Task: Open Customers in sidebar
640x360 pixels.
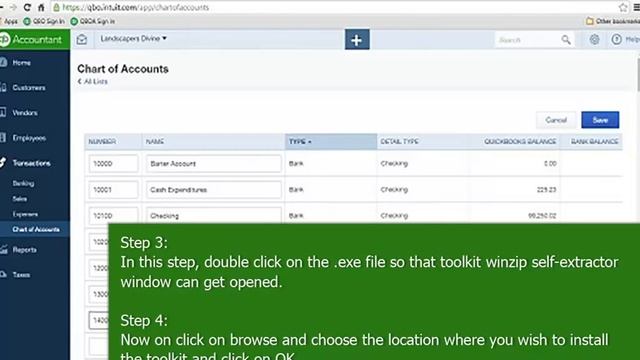Action: click(x=29, y=87)
